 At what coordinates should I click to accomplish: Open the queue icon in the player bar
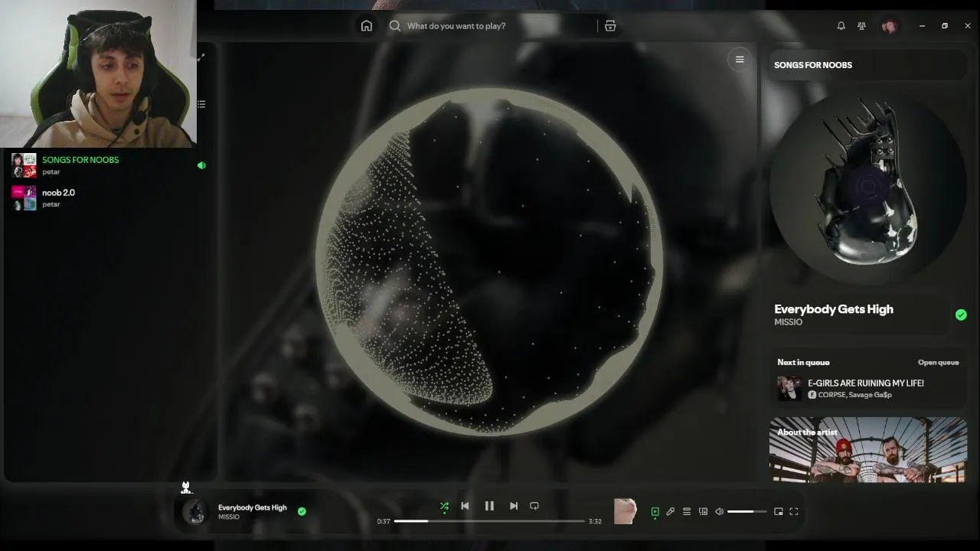coord(687,512)
